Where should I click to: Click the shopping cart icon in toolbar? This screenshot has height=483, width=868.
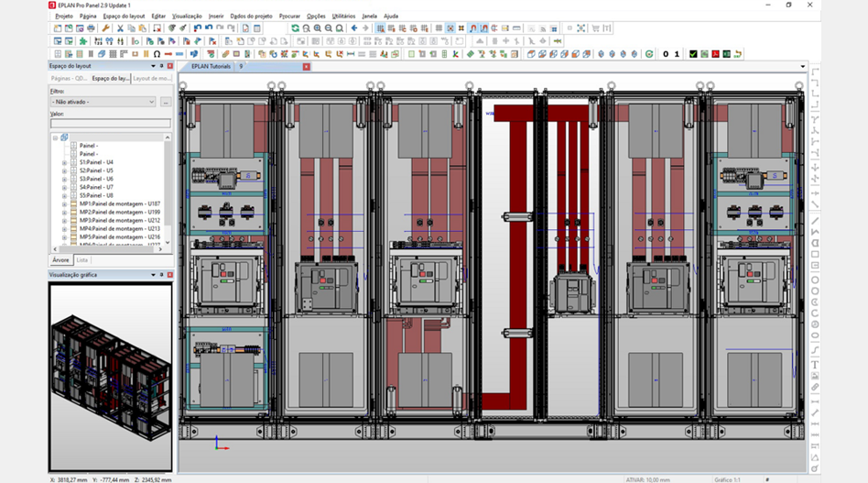pos(595,28)
